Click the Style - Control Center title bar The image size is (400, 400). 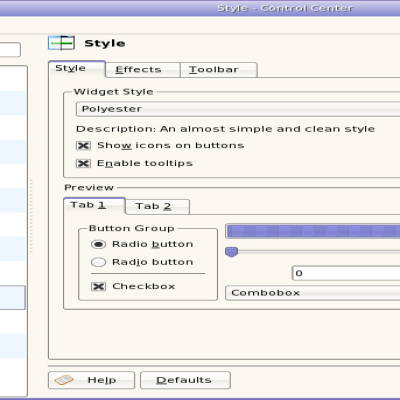200,8
